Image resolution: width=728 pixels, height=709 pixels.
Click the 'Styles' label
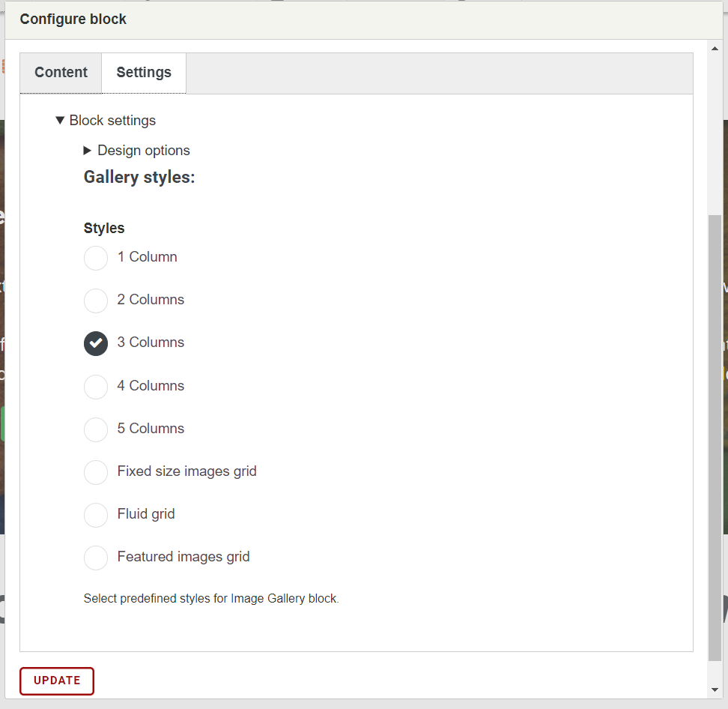[x=104, y=228]
